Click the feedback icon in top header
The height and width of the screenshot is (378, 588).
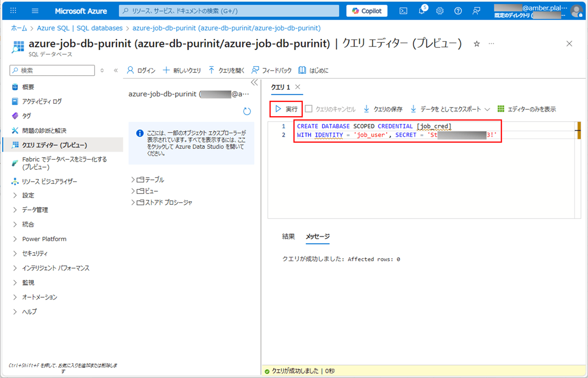[476, 11]
